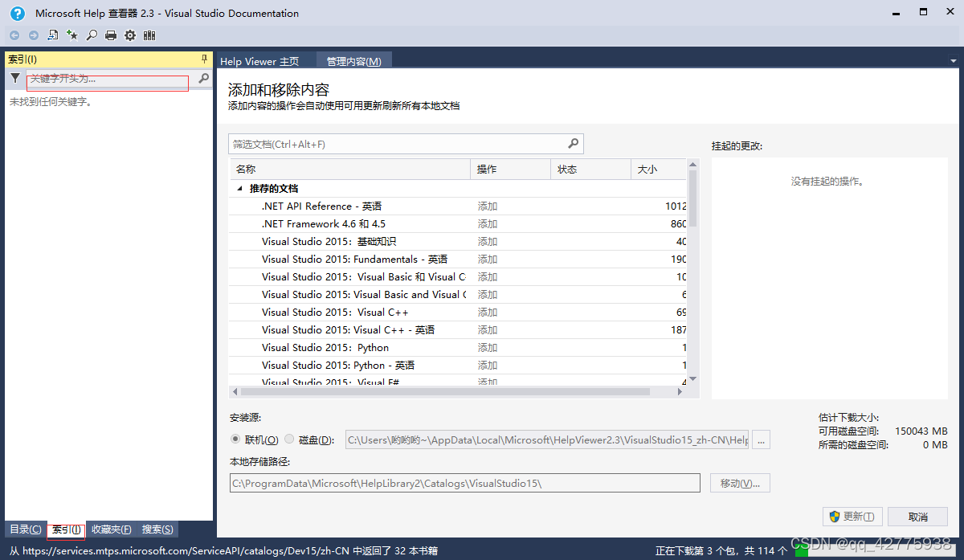This screenshot has width=964, height=560.
Task: Click the 未找到任何关键字 message
Action: click(51, 102)
